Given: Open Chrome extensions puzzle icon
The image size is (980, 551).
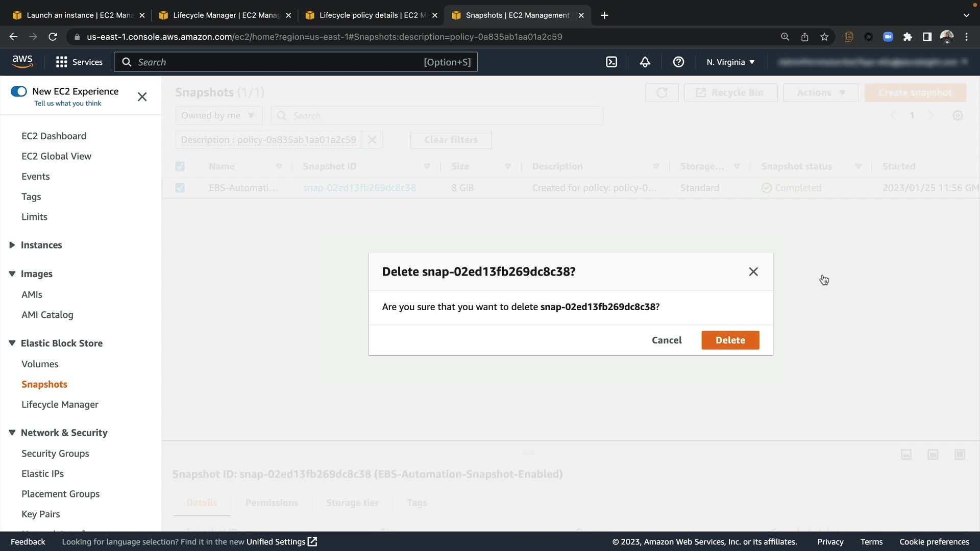Looking at the screenshot, I should click(908, 37).
